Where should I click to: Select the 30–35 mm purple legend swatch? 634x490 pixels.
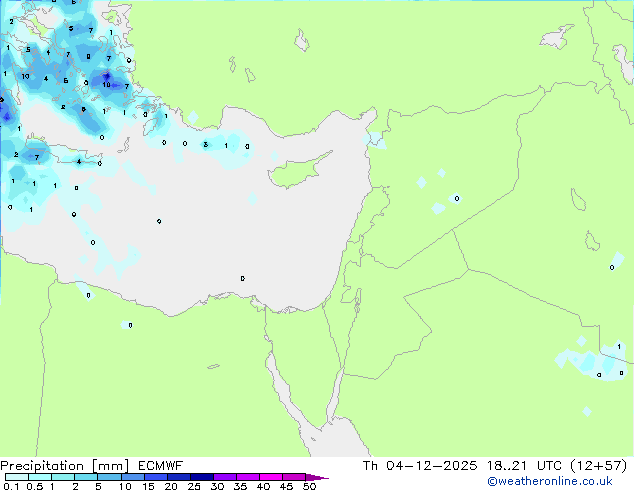tap(224, 477)
